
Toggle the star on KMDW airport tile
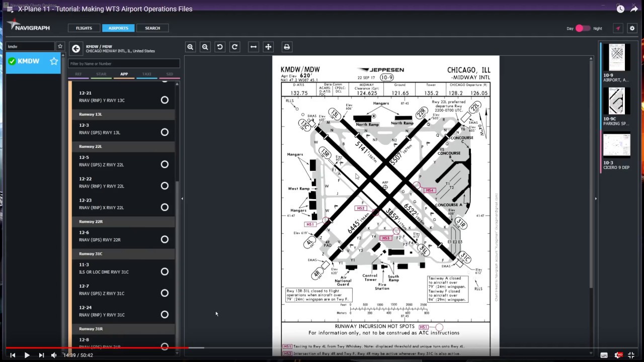tap(54, 61)
